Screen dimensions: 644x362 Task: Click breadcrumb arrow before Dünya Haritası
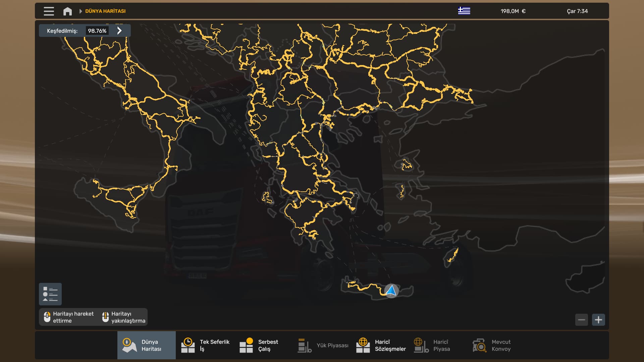click(x=80, y=11)
